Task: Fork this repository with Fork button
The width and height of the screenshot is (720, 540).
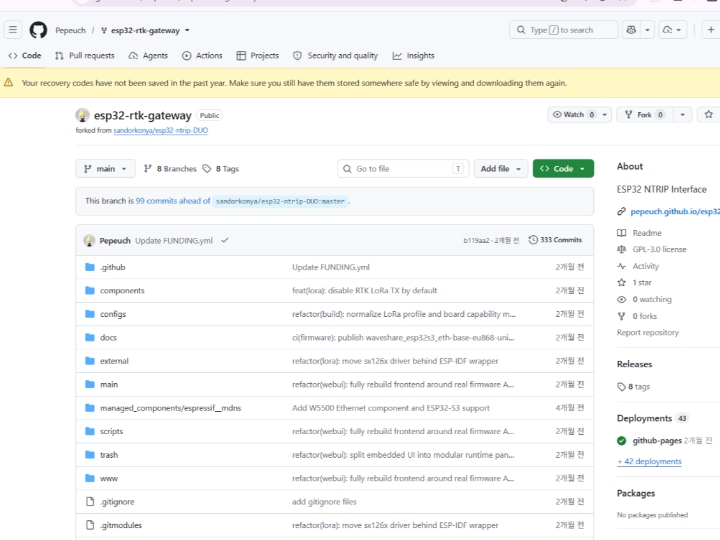Action: pyautogui.click(x=644, y=115)
